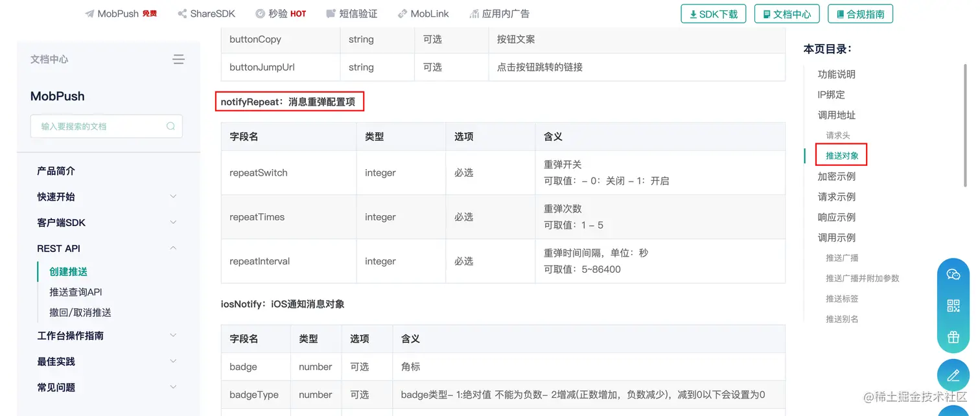Click the pencil feedback floating button
Image resolution: width=980 pixels, height=416 pixels.
click(x=953, y=375)
